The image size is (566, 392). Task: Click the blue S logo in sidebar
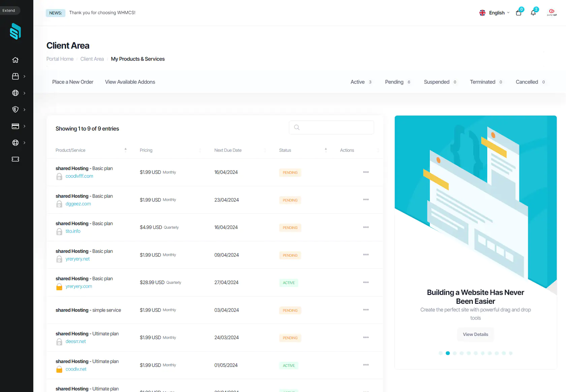pyautogui.click(x=15, y=31)
